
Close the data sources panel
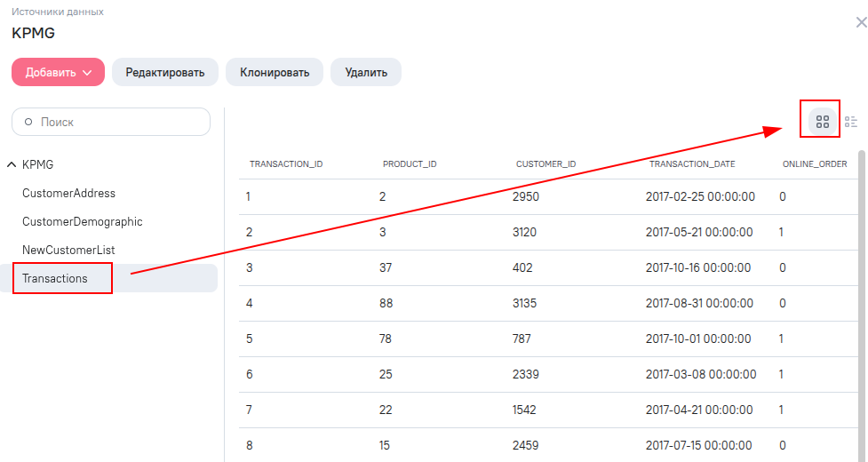coord(862,22)
